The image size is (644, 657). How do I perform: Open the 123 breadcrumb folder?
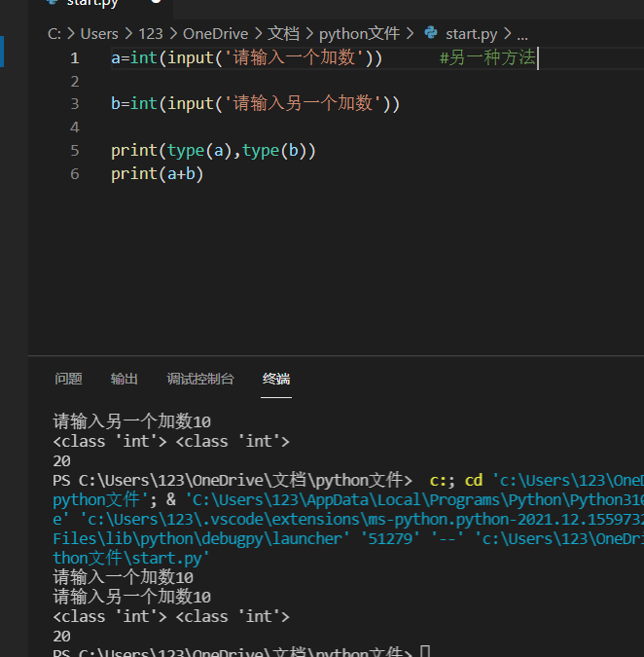(x=151, y=33)
